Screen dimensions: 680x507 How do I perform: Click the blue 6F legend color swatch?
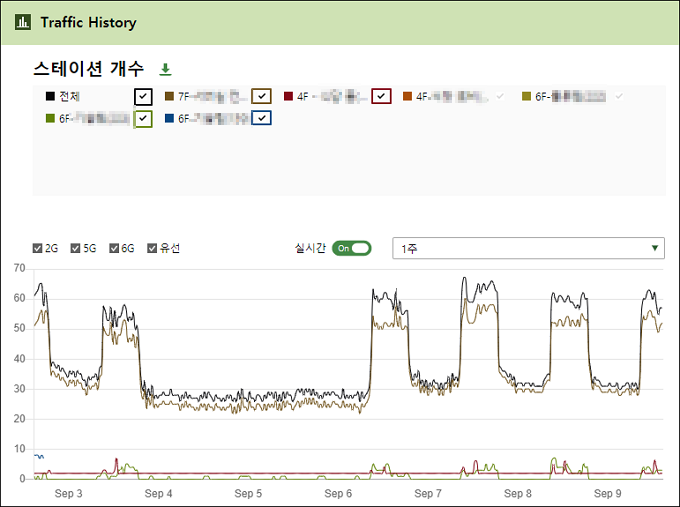(170, 118)
